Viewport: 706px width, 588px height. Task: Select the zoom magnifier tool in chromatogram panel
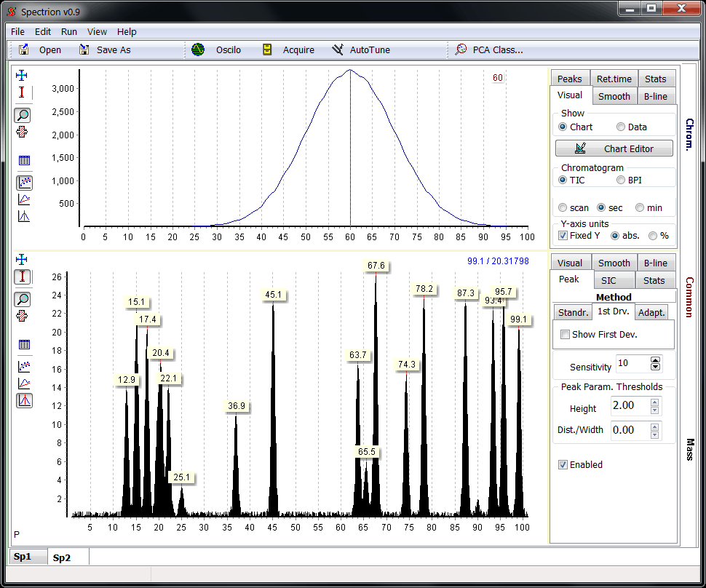coord(23,115)
